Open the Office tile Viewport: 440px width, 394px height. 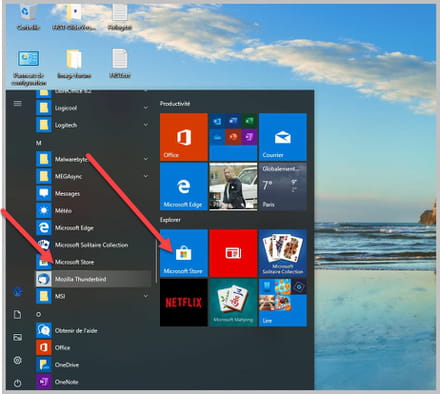tap(184, 137)
